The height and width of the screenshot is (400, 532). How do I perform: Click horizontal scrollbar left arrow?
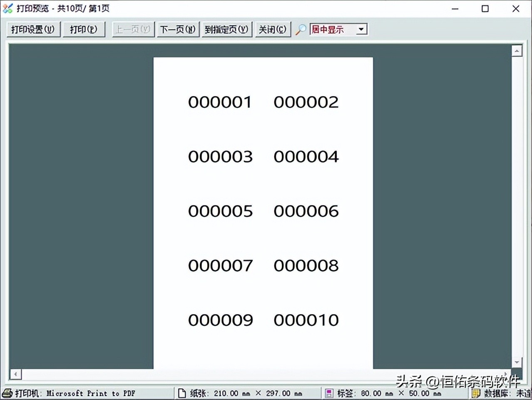pos(15,374)
